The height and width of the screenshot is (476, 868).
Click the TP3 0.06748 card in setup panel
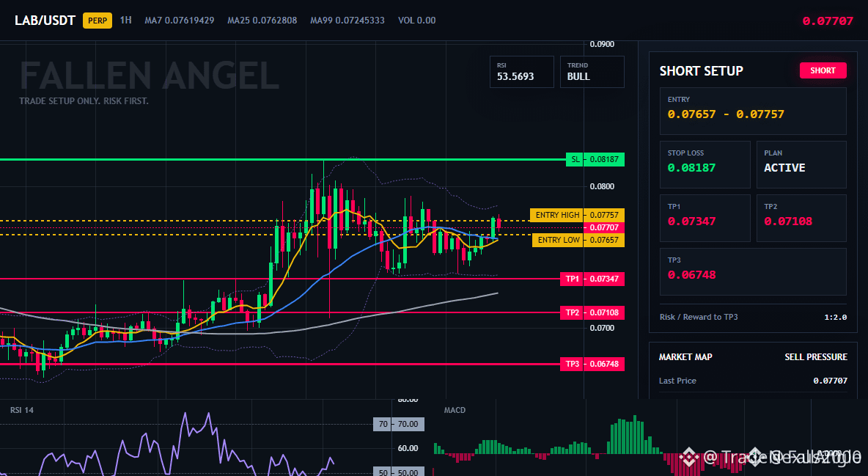(753, 271)
